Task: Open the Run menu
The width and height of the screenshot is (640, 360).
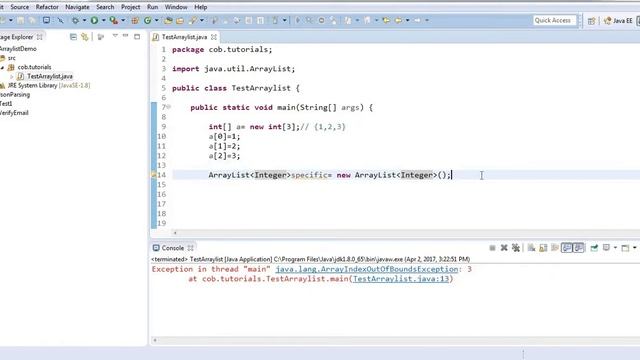Action: (x=152, y=7)
